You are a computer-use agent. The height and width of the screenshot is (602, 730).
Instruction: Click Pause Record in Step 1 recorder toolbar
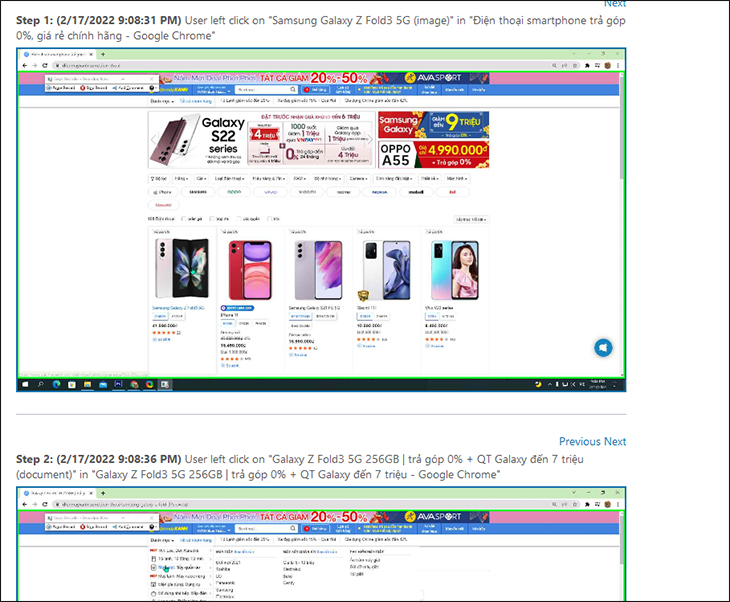click(x=61, y=88)
